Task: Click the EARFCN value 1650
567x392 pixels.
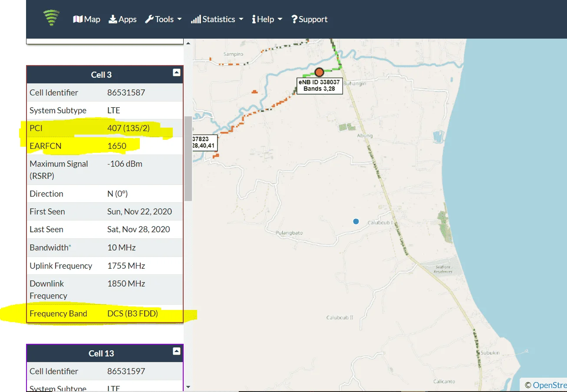Action: point(117,146)
